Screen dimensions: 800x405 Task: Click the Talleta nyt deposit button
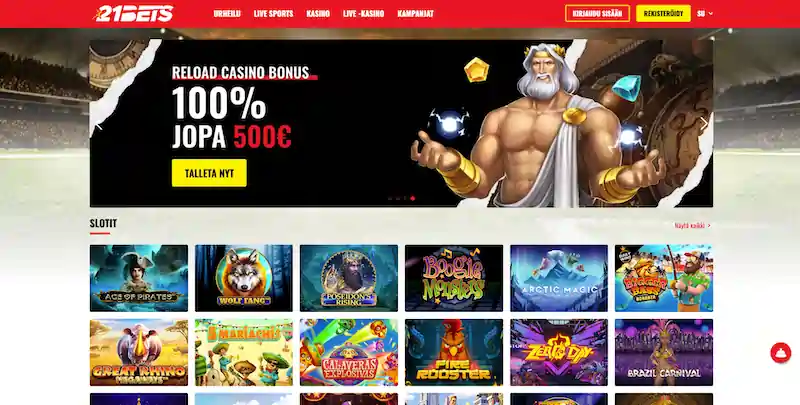click(x=209, y=173)
